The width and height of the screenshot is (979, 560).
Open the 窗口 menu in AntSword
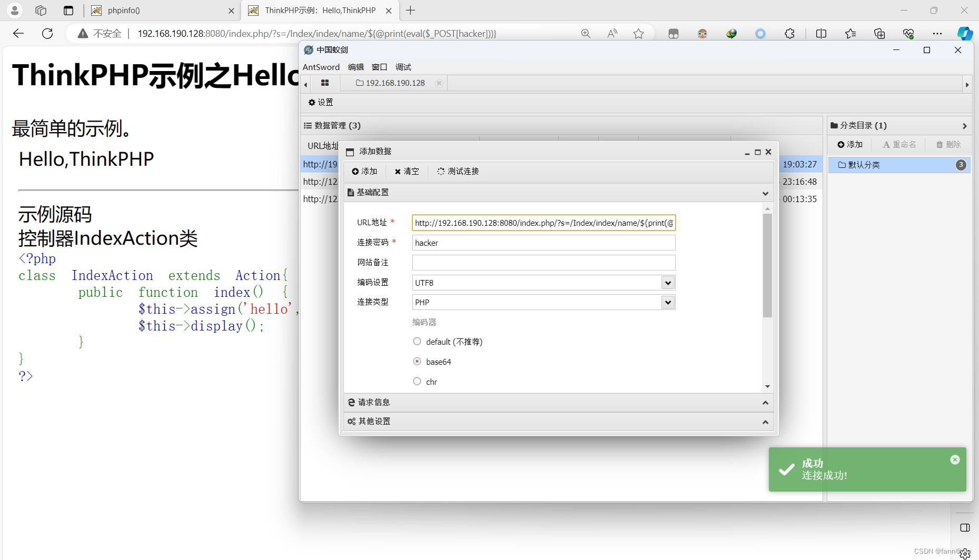click(380, 67)
